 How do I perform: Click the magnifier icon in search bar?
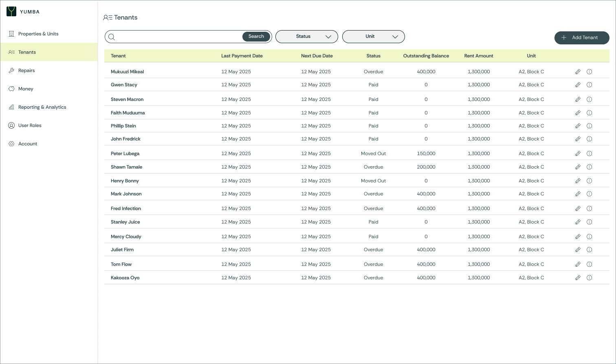(x=112, y=37)
